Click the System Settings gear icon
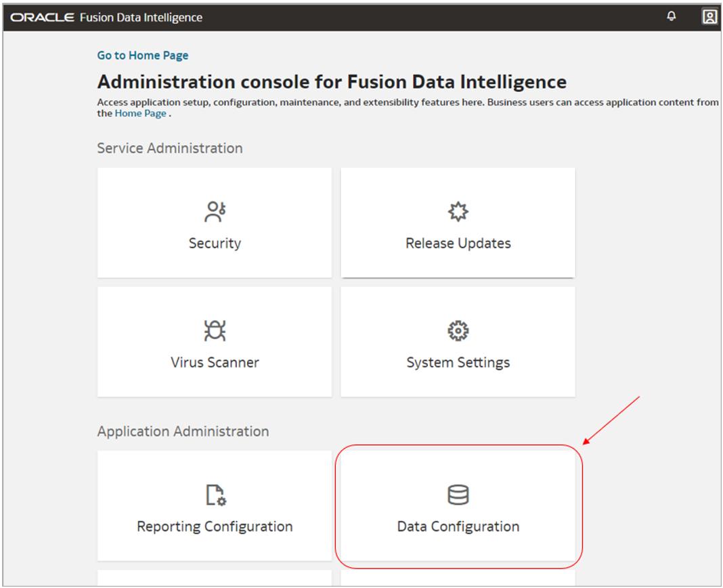The width and height of the screenshot is (723, 588). [458, 330]
